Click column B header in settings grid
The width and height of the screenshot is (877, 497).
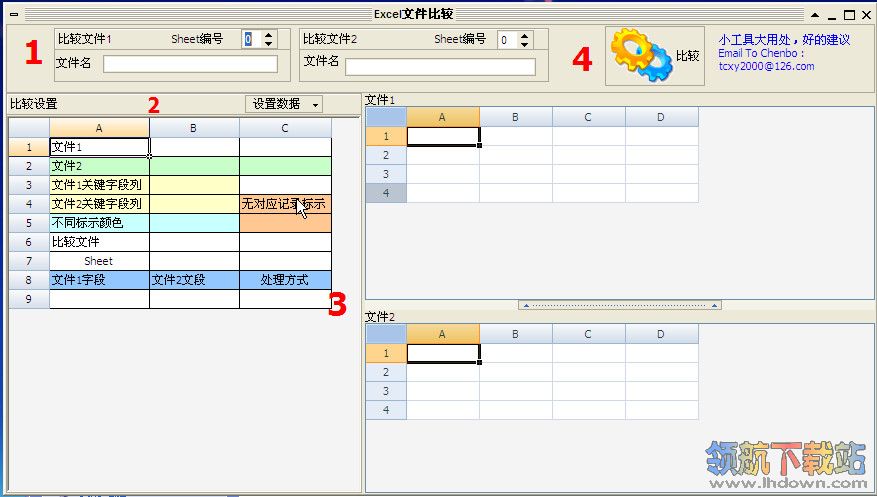click(x=194, y=128)
